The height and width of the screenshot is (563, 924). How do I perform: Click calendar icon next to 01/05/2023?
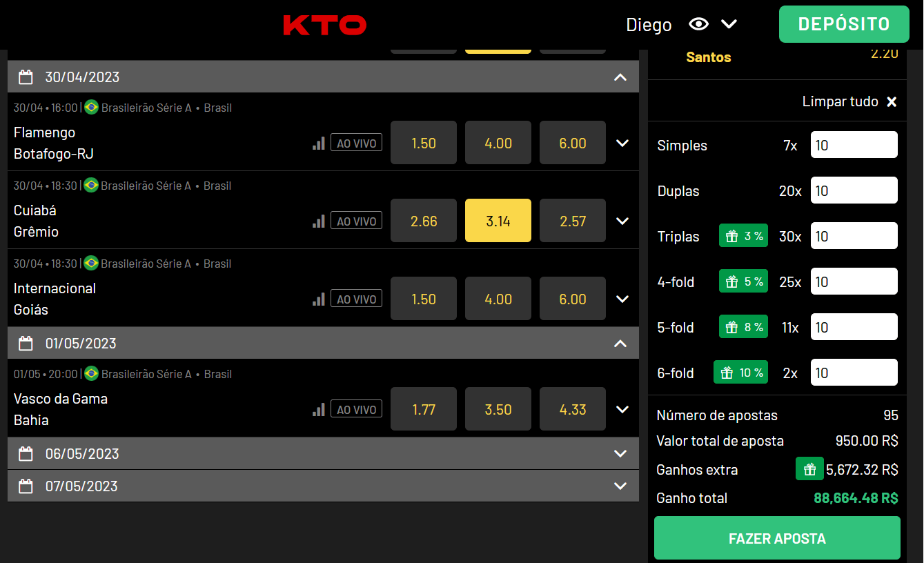tap(26, 343)
